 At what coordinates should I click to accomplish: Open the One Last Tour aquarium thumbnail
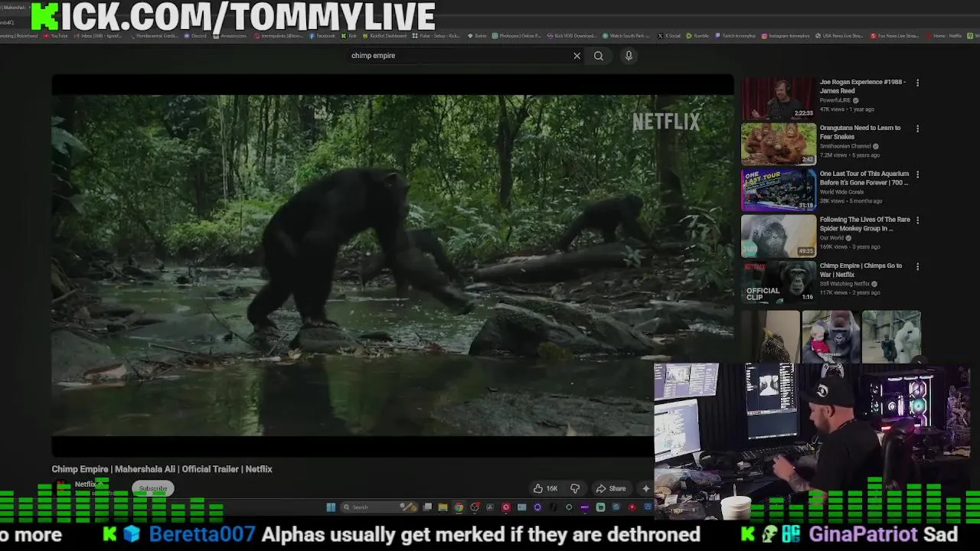point(778,189)
